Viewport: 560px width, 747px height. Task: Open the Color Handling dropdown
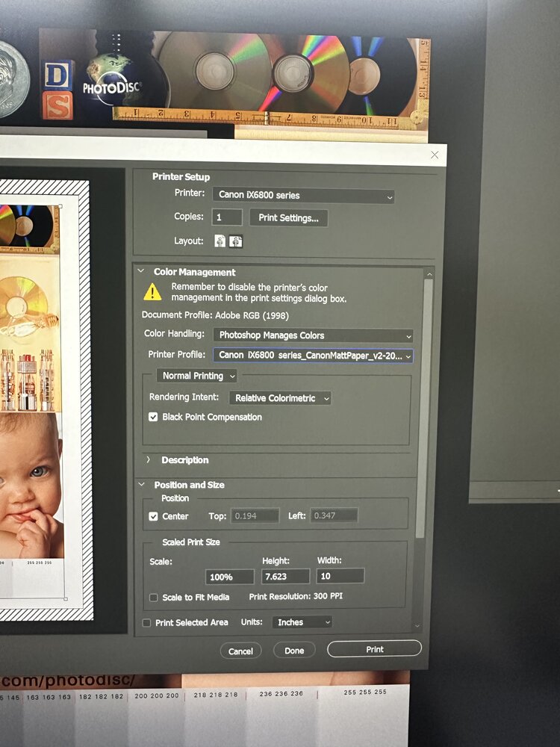[313, 335]
